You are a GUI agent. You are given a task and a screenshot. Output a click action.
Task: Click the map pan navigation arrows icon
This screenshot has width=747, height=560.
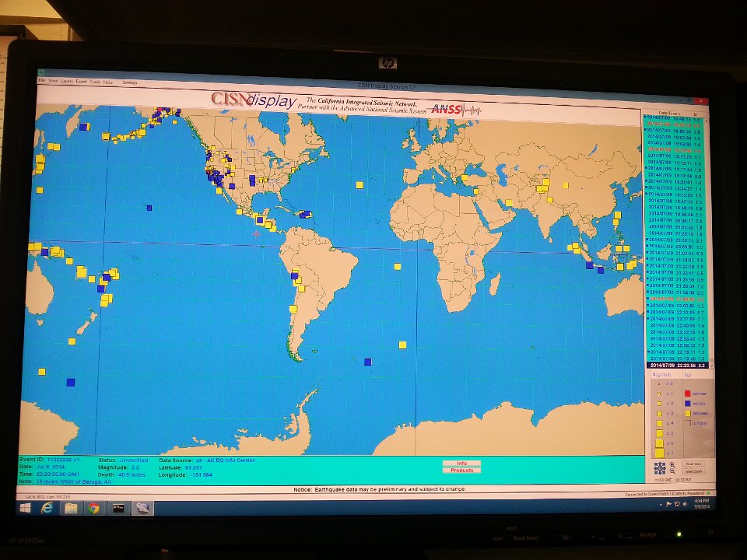click(x=660, y=468)
